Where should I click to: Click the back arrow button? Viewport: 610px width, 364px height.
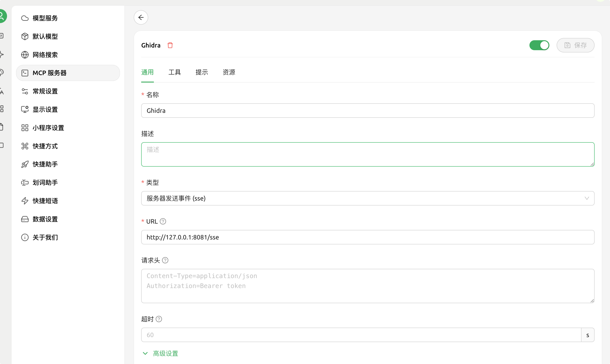(x=141, y=17)
